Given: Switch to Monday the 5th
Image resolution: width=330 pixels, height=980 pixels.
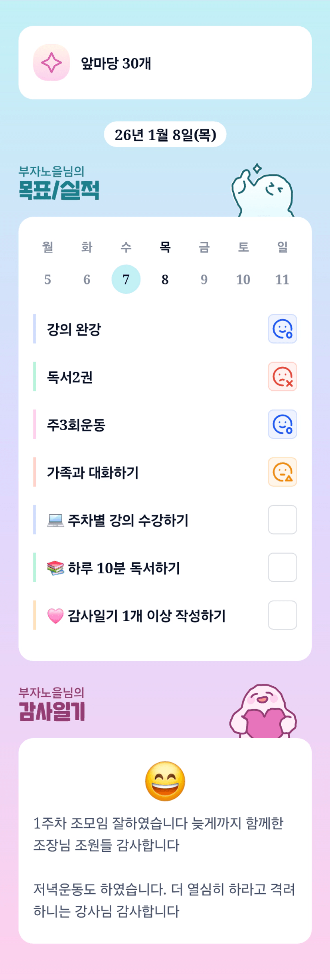Looking at the screenshot, I should (x=47, y=279).
